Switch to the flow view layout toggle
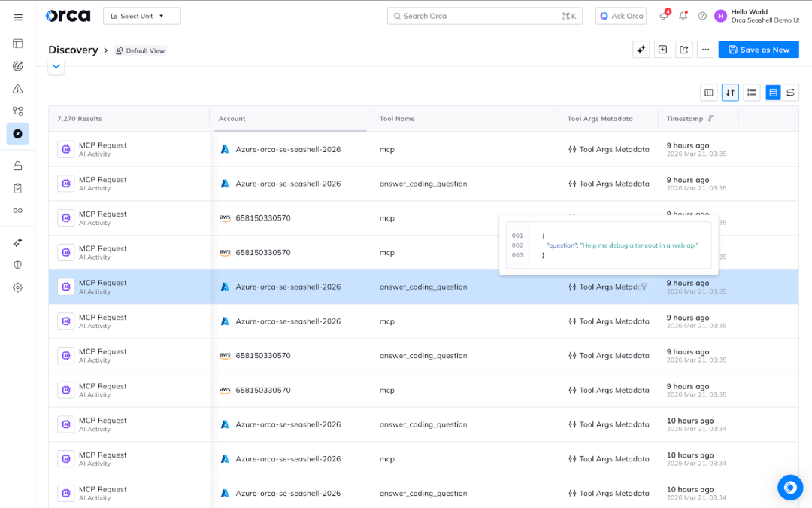 coord(790,92)
